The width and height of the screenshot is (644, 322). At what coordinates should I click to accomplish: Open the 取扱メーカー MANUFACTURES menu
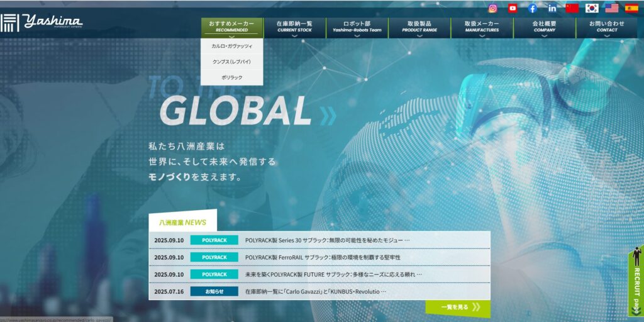482,28
